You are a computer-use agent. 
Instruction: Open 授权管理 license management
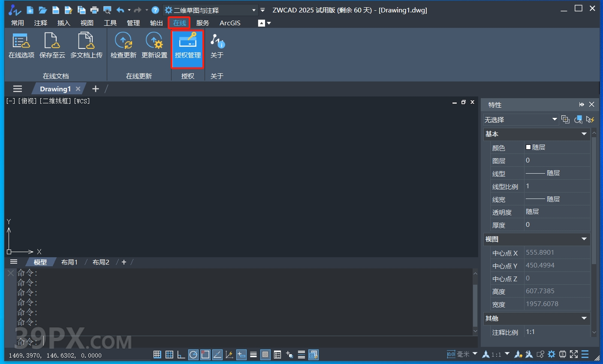[188, 48]
